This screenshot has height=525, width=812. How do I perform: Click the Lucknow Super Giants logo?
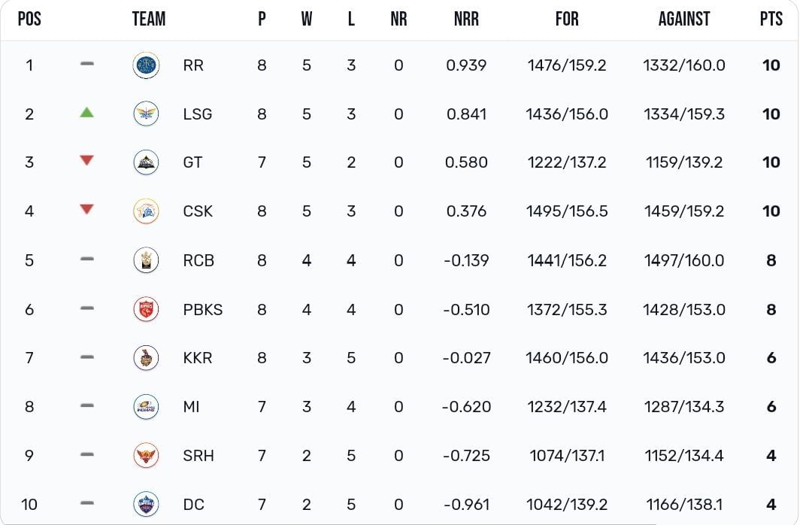click(146, 114)
